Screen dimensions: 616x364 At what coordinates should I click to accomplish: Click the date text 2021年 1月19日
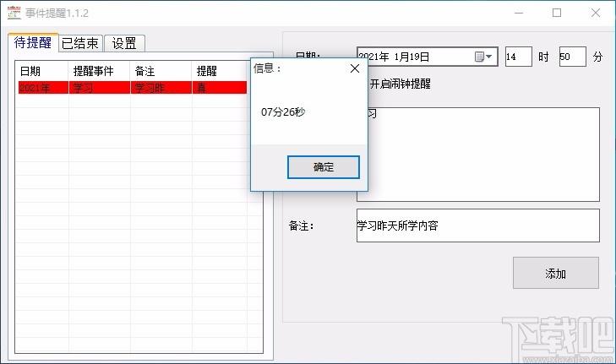pyautogui.click(x=394, y=57)
